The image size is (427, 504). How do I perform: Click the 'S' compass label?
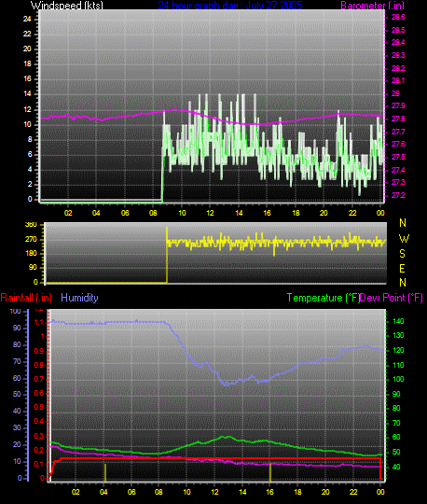pyautogui.click(x=402, y=254)
